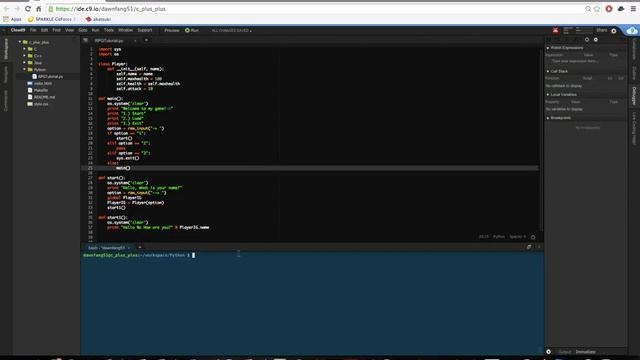Viewport: 640px width, 360px height.
Task: Click the browser back arrow
Action: [x=7, y=9]
